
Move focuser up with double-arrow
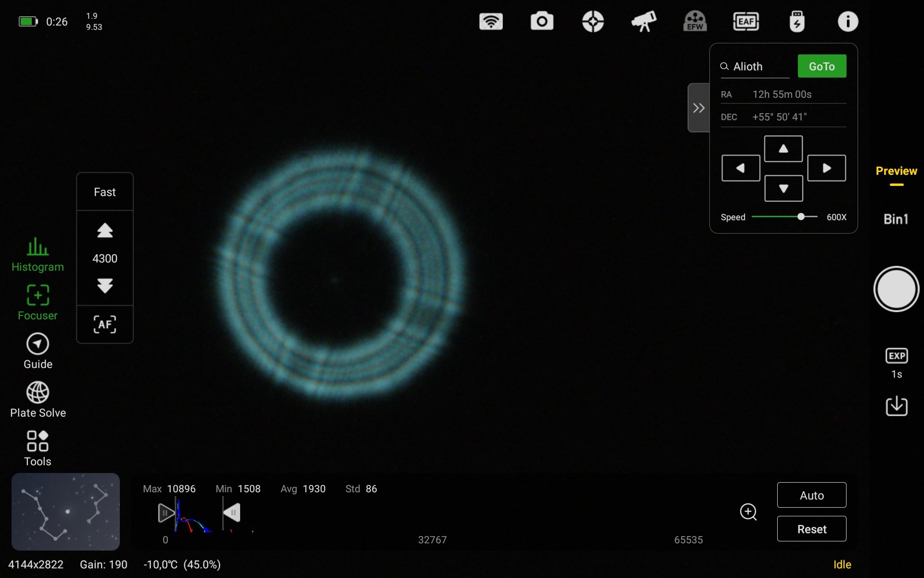(105, 231)
